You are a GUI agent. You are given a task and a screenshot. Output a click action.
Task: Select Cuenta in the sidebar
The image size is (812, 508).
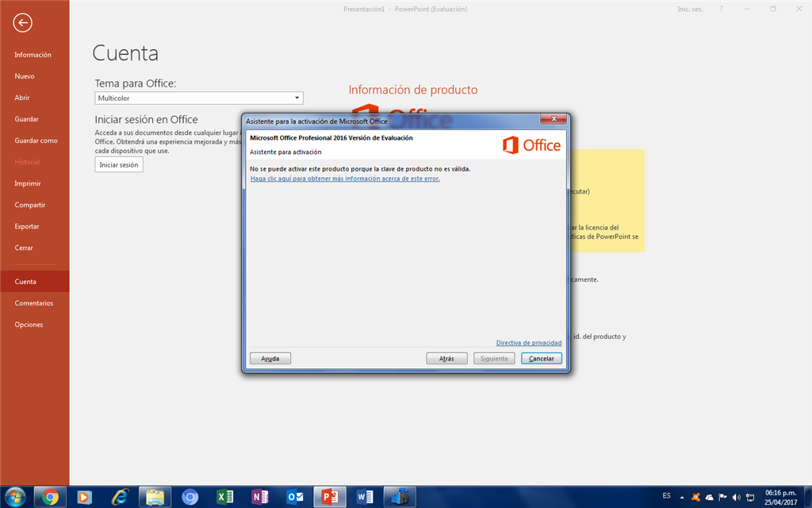pos(34,282)
